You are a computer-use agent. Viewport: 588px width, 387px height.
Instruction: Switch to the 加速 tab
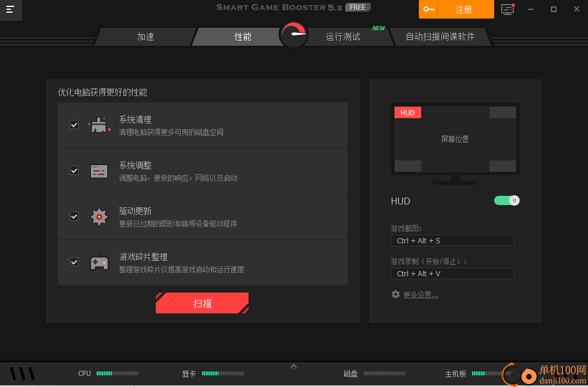145,36
